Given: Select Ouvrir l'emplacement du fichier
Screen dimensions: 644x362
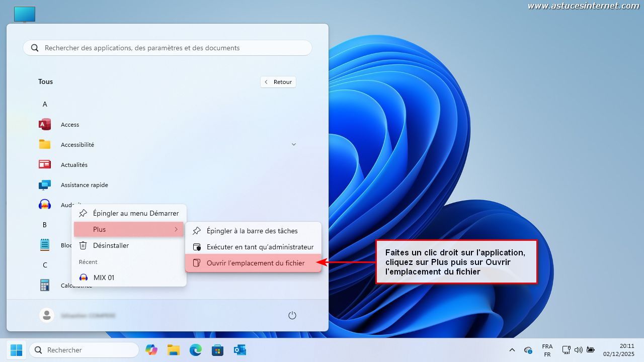Looking at the screenshot, I should pos(255,263).
